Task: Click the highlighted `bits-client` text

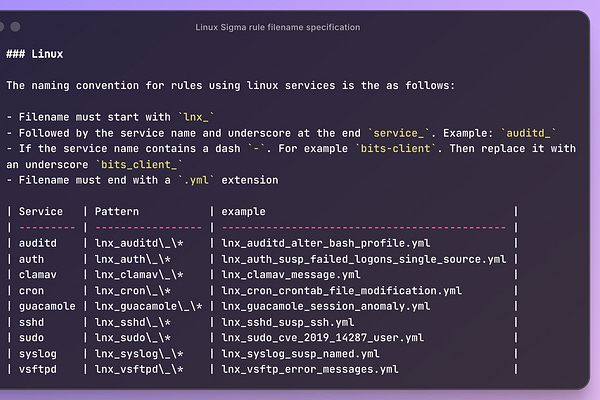Action: (396, 149)
